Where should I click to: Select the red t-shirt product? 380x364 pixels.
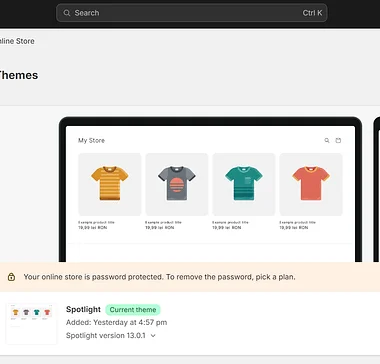(x=311, y=184)
